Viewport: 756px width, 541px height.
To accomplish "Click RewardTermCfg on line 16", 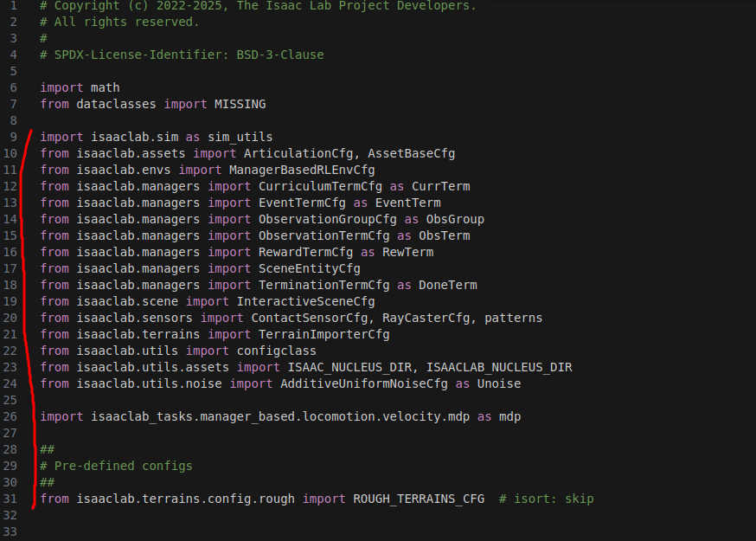I will click(x=305, y=252).
